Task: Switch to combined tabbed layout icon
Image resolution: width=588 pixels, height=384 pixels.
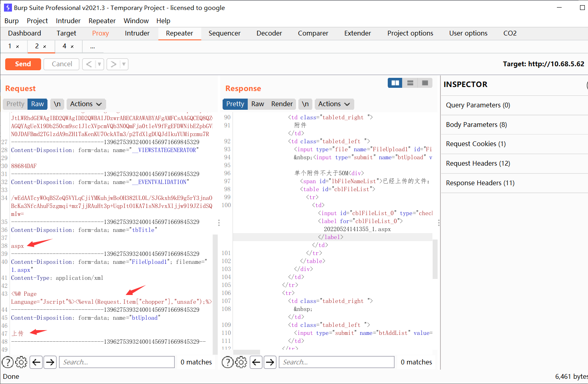Action: [425, 83]
